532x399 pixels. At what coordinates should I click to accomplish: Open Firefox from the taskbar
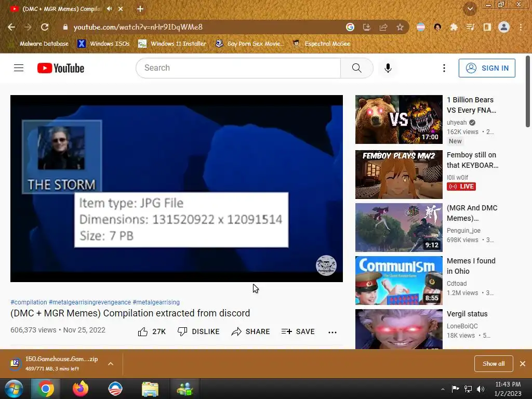click(81, 389)
